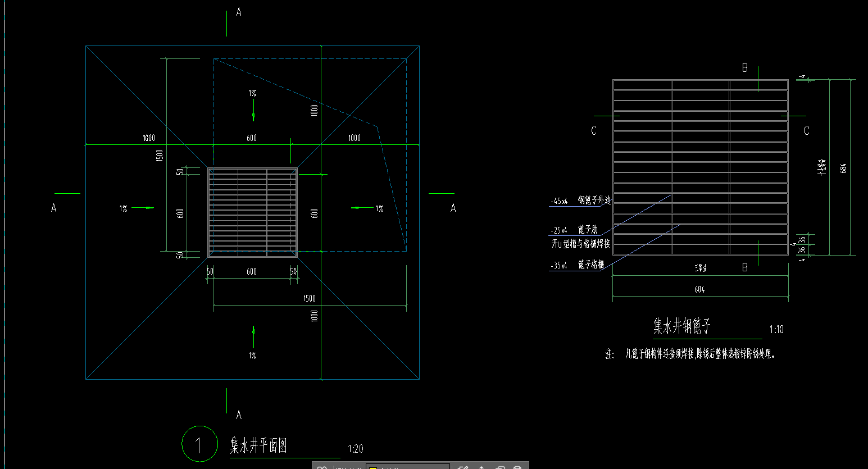
Task: Pick the -35x4 篦子格栅 leader label
Action: click(x=578, y=265)
